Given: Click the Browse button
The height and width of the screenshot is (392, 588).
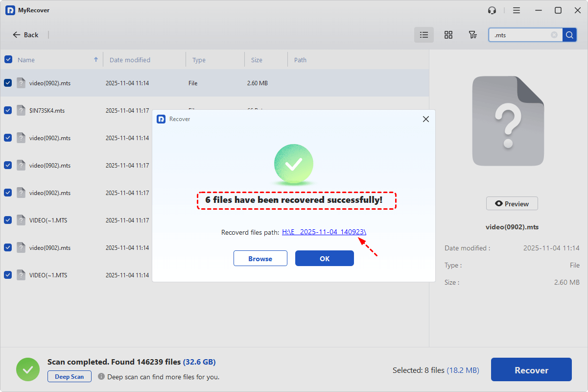Looking at the screenshot, I should (260, 259).
